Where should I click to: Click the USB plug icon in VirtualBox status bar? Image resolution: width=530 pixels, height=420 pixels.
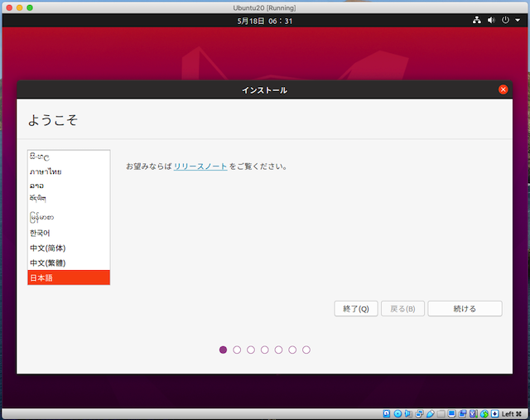tap(431, 413)
